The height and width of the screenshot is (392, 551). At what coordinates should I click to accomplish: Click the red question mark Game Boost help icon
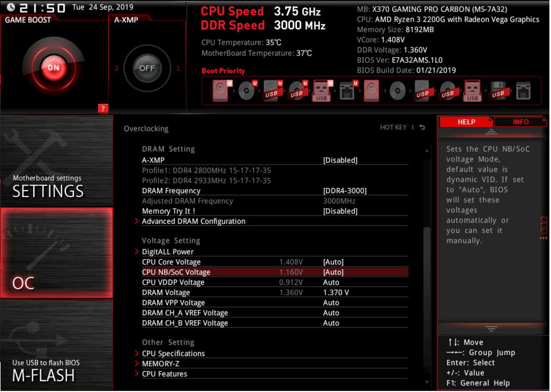tap(103, 108)
